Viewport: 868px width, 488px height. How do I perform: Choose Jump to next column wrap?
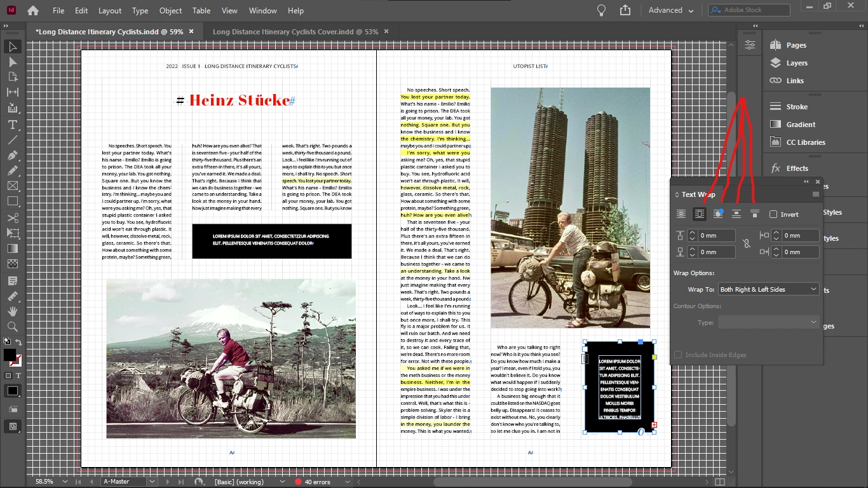[755, 214]
